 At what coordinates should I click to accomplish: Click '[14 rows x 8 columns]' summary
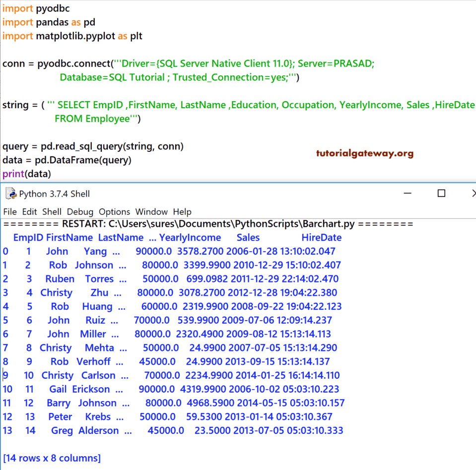tap(52, 458)
